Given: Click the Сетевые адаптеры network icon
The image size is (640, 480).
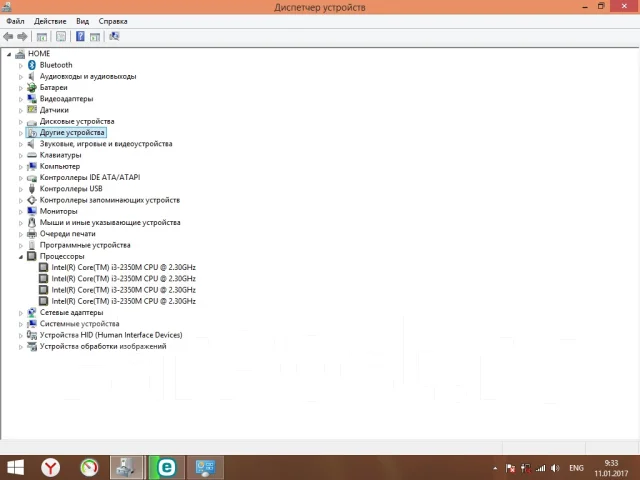Looking at the screenshot, I should click(32, 313).
